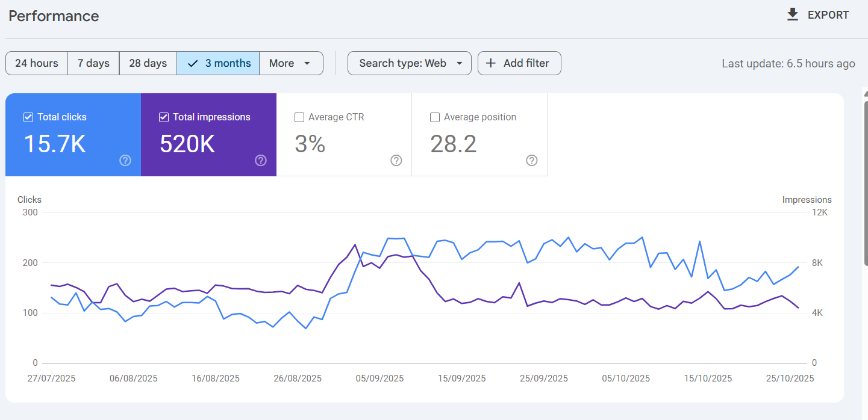Disable the Total impressions checkbox
Screen dimensions: 868x420
pyautogui.click(x=163, y=117)
